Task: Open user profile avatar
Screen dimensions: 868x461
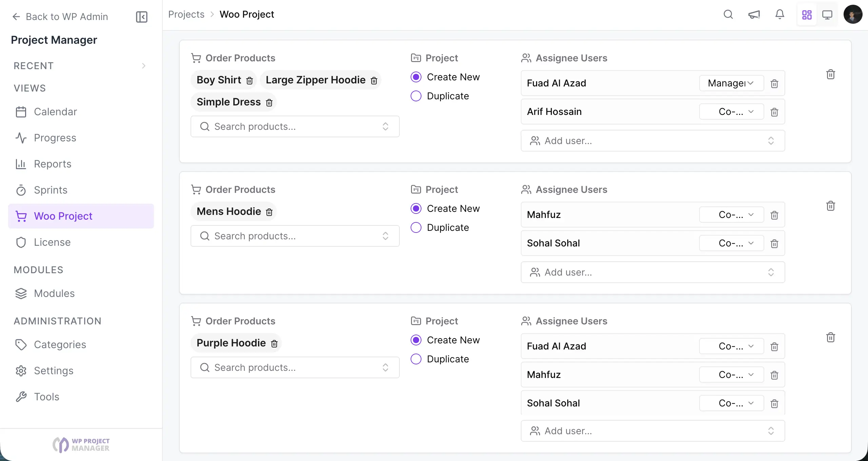Action: coord(853,15)
